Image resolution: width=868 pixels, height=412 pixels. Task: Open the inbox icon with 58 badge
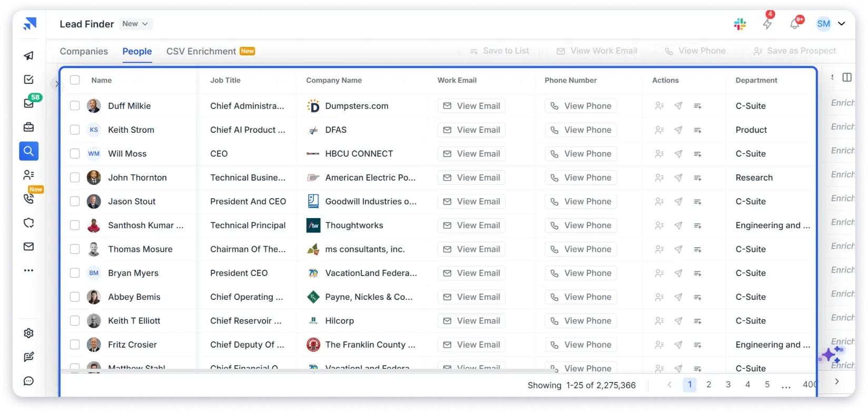(x=29, y=103)
